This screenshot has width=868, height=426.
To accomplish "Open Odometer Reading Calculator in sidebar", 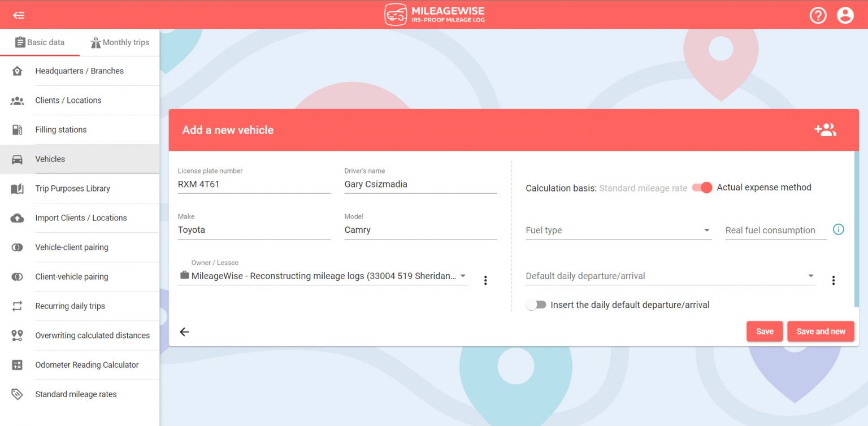I will (86, 365).
